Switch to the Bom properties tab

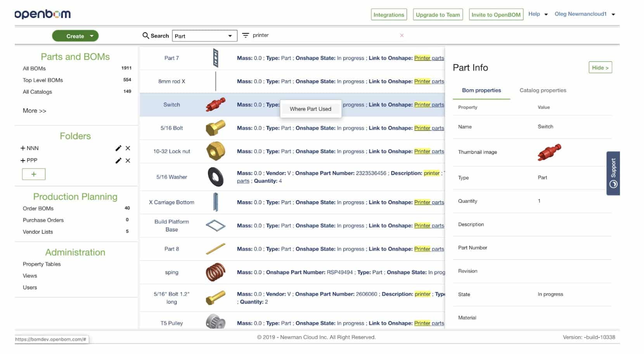click(481, 90)
